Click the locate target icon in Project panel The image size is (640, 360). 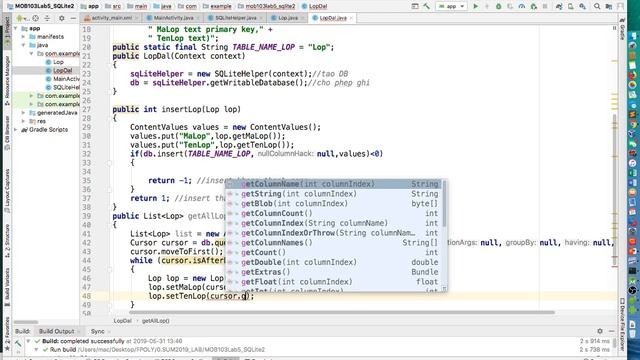[36, 18]
